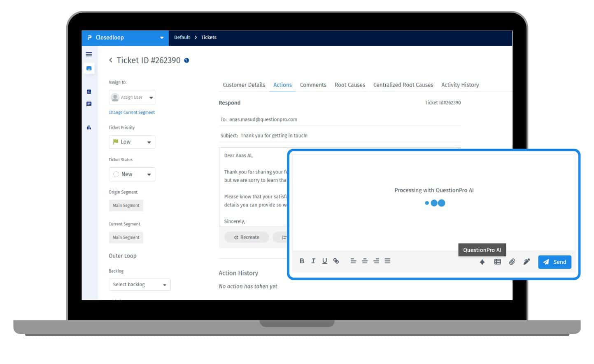
Task: Click the 'No action has taken yet' text
Action: tap(248, 286)
